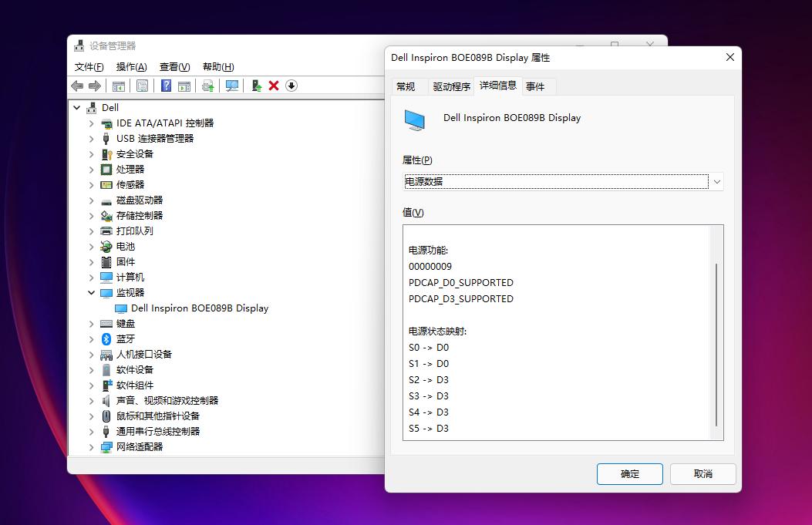Collapse the Dell root node

76,108
